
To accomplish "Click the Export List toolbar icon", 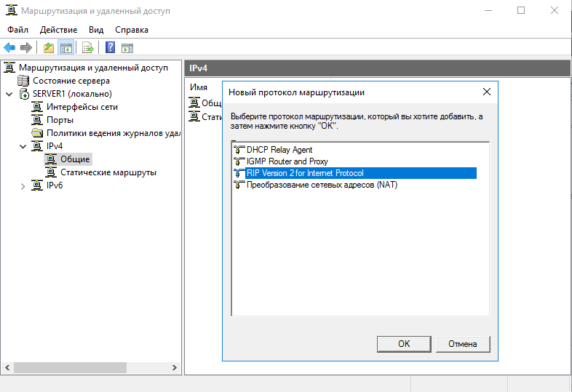I will [87, 48].
